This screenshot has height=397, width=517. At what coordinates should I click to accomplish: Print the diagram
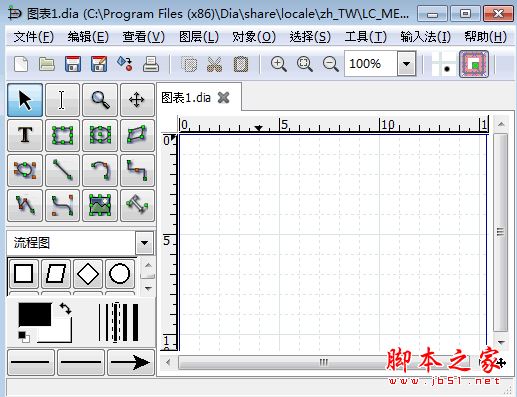click(151, 64)
